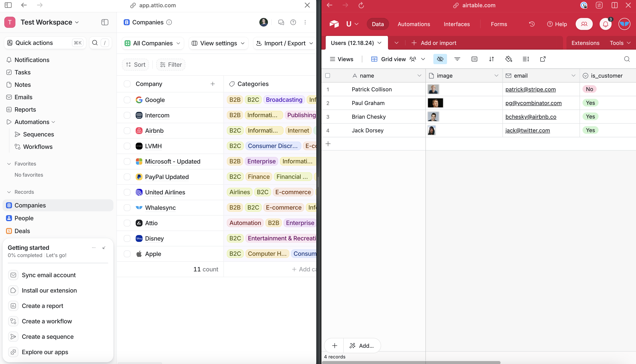Select all companies with header checkbox
Screen dimensions: 636x364
pos(127,84)
